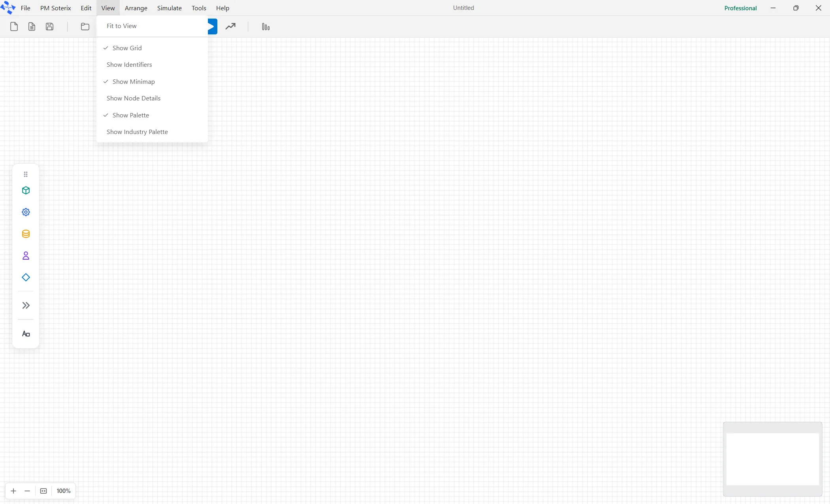Open the Arrange menu
This screenshot has width=830, height=504.
coord(136,8)
